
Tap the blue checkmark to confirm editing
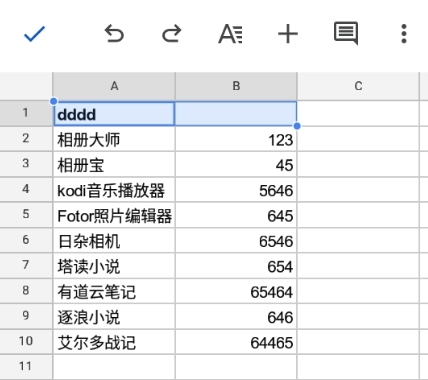tap(34, 34)
